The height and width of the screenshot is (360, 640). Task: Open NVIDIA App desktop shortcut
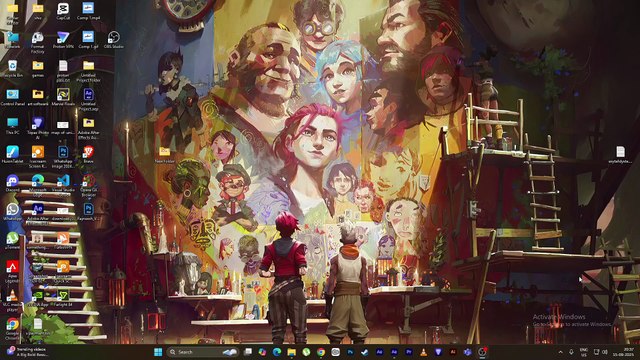point(38,297)
